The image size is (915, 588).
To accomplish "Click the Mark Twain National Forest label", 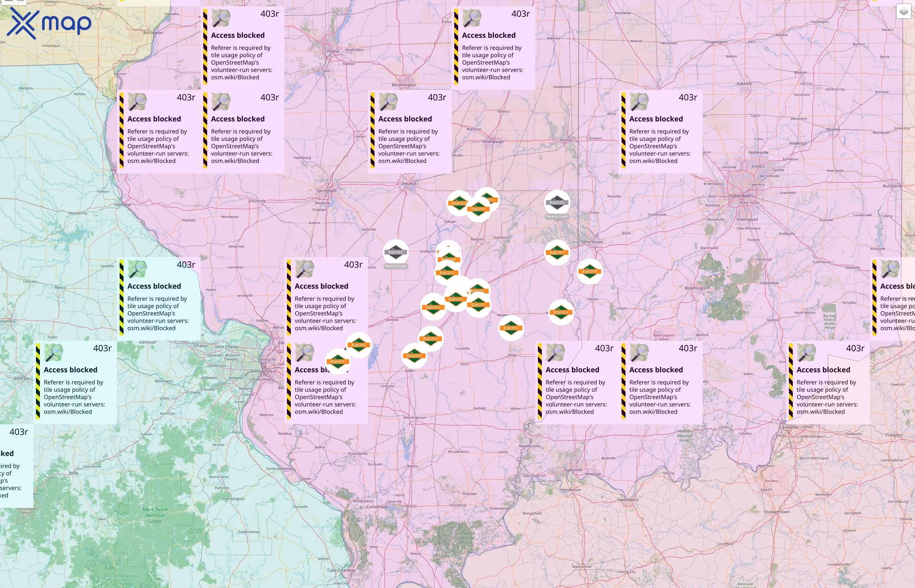I will pos(155,515).
